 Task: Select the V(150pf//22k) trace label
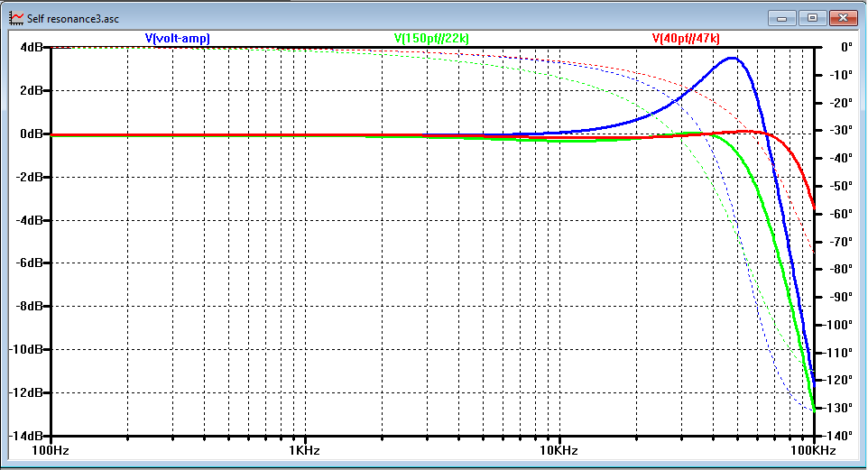click(431, 38)
